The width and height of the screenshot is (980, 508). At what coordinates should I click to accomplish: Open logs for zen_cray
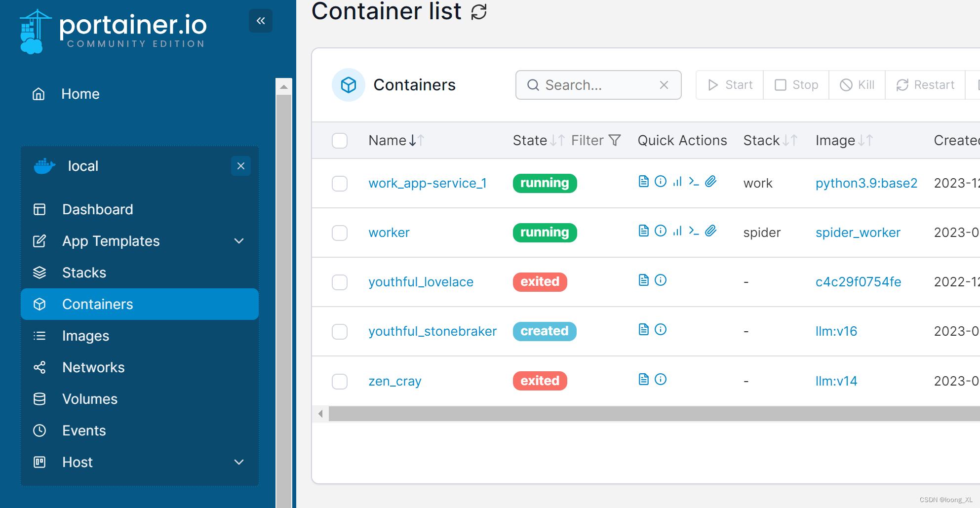tap(643, 380)
